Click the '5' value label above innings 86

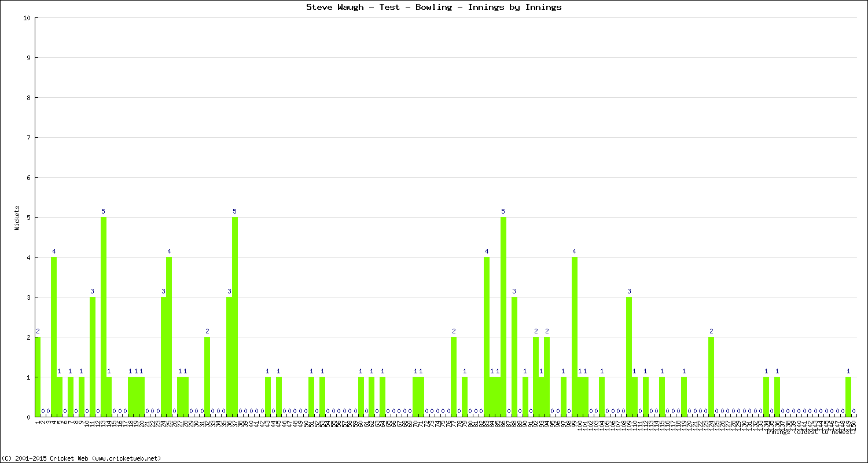(503, 212)
